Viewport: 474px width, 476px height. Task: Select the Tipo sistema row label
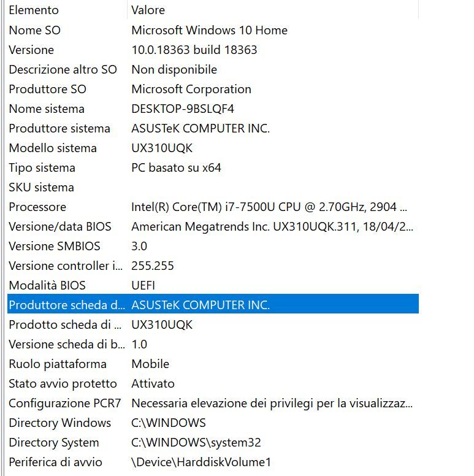tap(42, 168)
